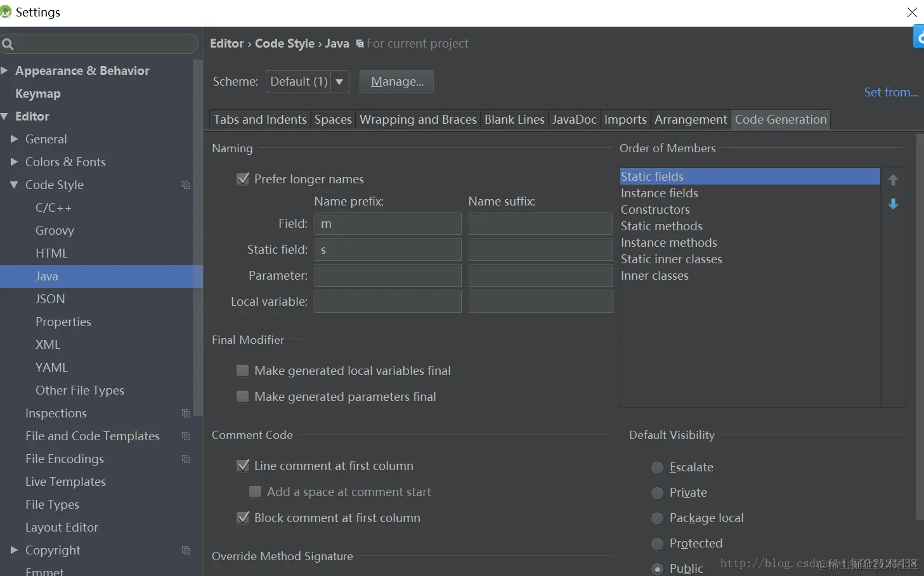Image resolution: width=924 pixels, height=576 pixels.
Task: Select Private visibility radio button
Action: coord(658,493)
